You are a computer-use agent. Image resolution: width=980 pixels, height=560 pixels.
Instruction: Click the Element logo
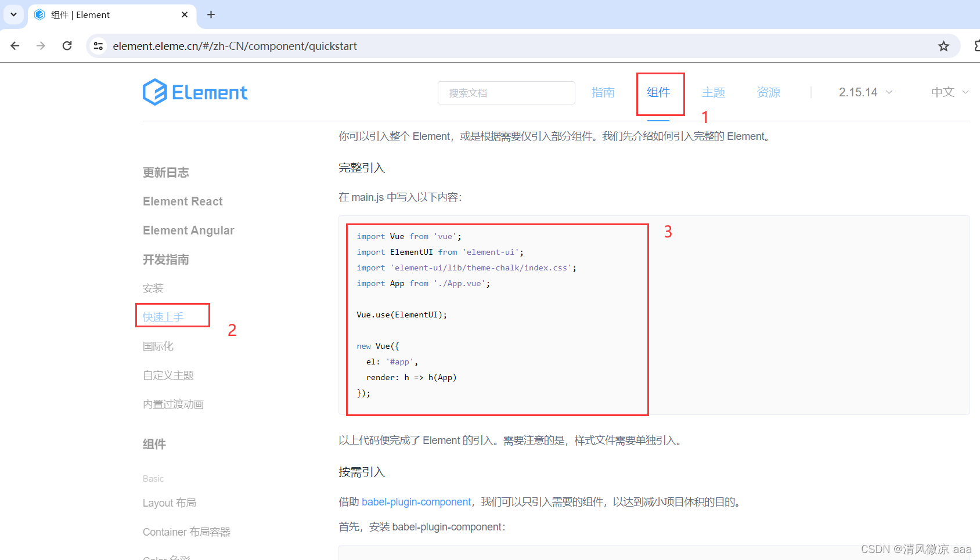point(195,92)
